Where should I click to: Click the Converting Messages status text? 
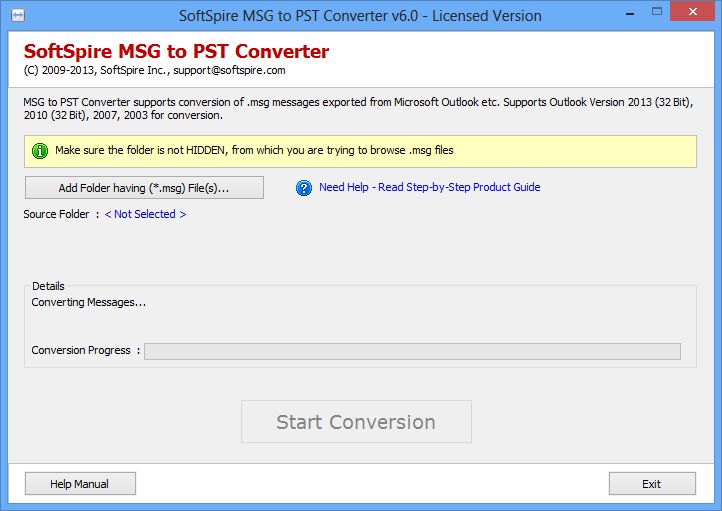89,302
